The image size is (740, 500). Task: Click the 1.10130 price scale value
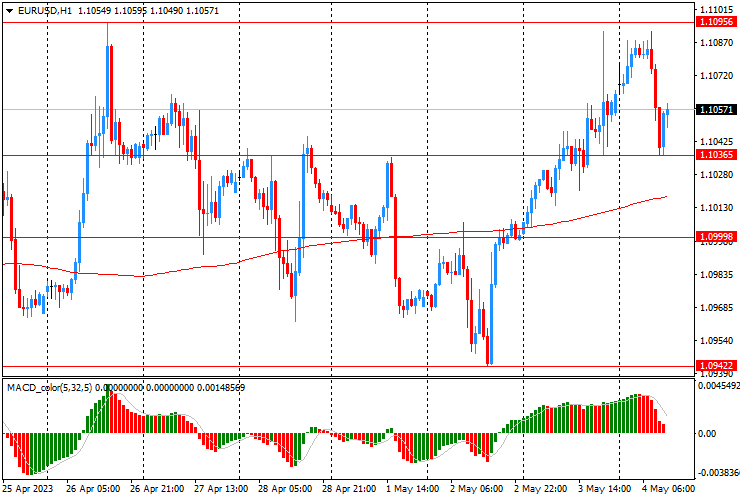(717, 208)
